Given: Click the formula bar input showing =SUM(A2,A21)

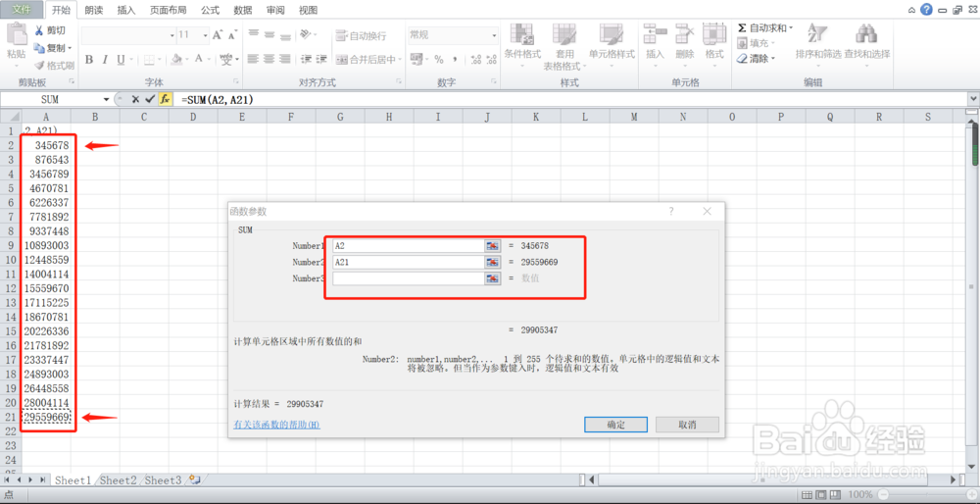Looking at the screenshot, I should pyautogui.click(x=570, y=99).
